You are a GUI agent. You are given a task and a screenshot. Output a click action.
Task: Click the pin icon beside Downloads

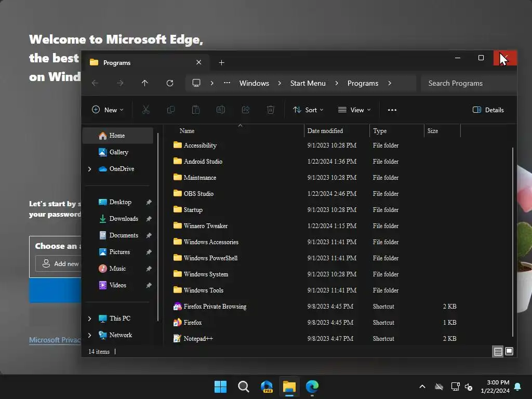coord(149,219)
